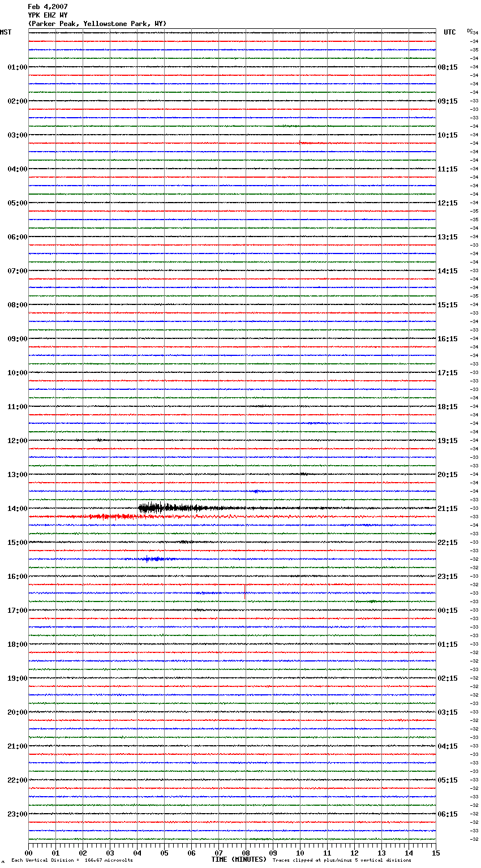
Task: Select the 15:15 UTC time label
Action: [x=448, y=305]
